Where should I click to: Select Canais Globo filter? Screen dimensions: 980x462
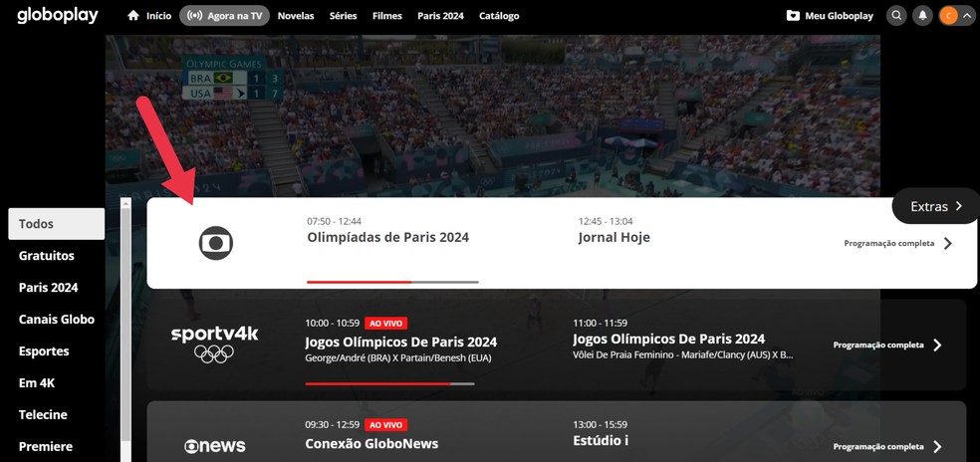(x=56, y=320)
